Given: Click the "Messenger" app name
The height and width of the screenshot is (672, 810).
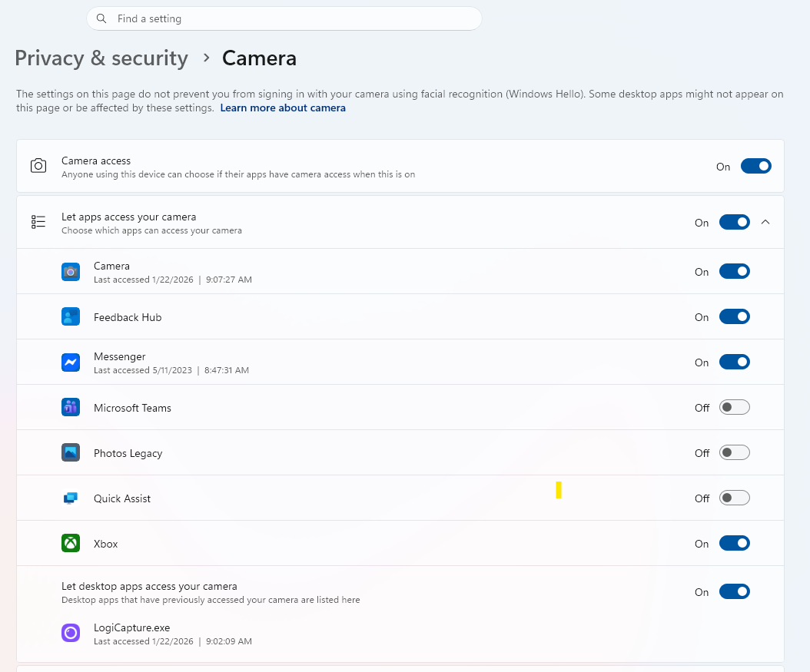Looking at the screenshot, I should [x=119, y=356].
